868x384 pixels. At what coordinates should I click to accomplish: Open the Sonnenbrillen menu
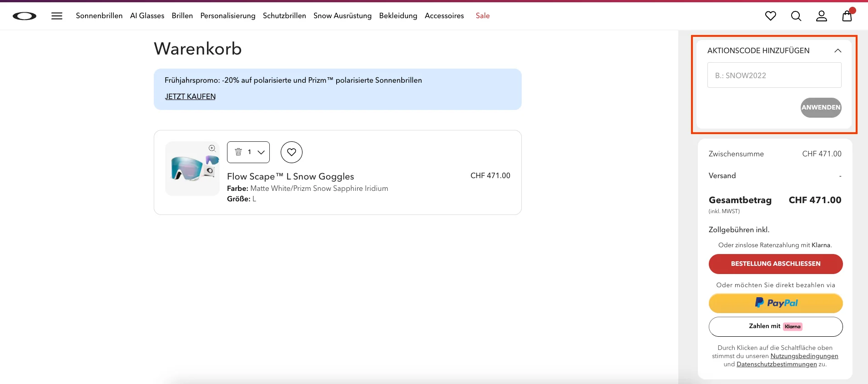click(99, 16)
